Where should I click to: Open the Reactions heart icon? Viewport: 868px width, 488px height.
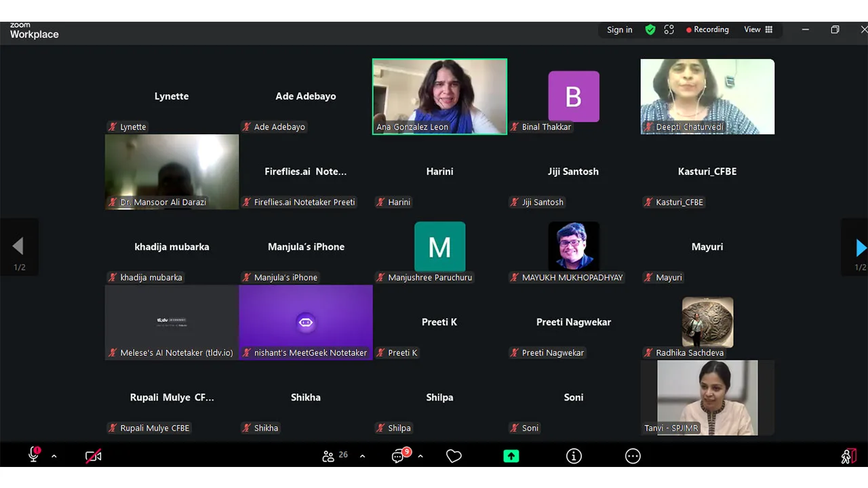coord(454,456)
